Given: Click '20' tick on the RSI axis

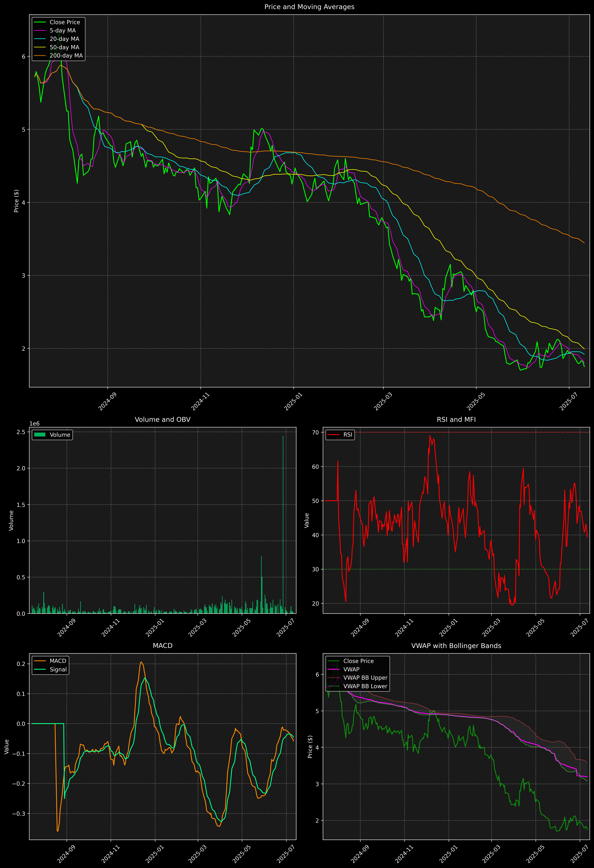Looking at the screenshot, I should pos(316,604).
